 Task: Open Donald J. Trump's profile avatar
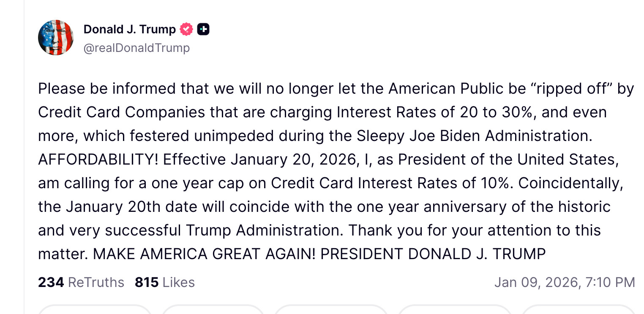[56, 38]
